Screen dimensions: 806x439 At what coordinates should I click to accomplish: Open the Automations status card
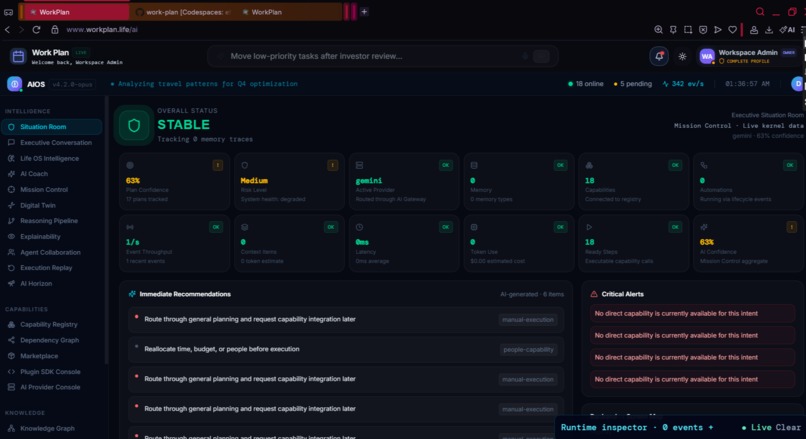(x=748, y=181)
